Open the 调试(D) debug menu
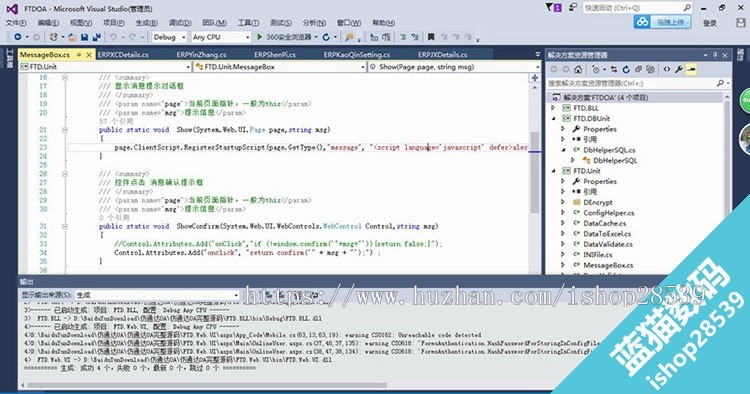Screen dimensions: 750x394 (x=180, y=22)
